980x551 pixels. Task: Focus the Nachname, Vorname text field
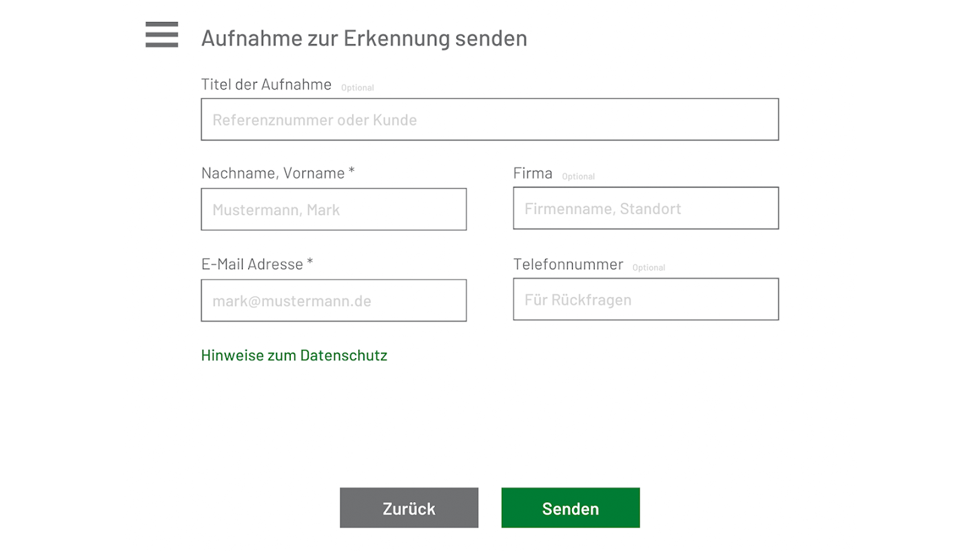tap(334, 209)
